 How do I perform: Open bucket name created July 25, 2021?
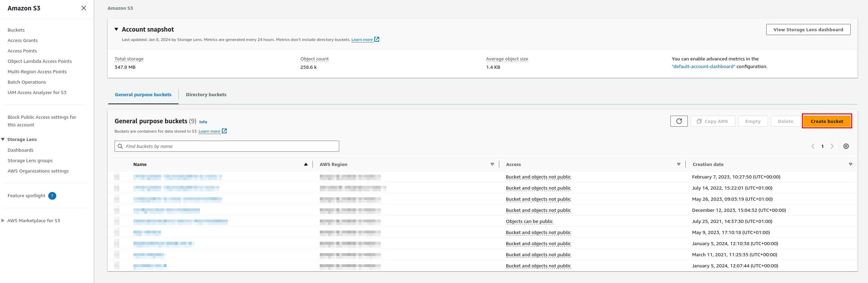click(181, 221)
